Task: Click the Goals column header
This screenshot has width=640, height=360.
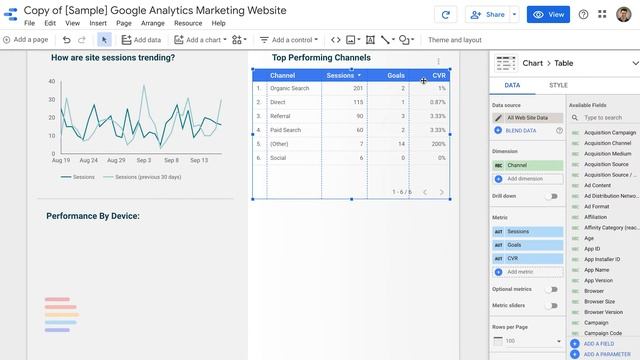Action: pyautogui.click(x=396, y=76)
